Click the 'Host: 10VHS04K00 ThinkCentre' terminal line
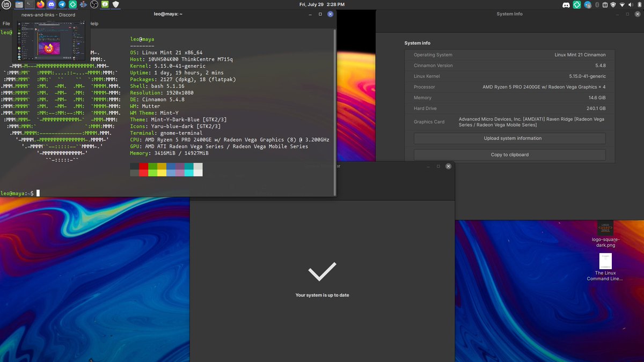Screen dimensions: 644x362 [181, 59]
